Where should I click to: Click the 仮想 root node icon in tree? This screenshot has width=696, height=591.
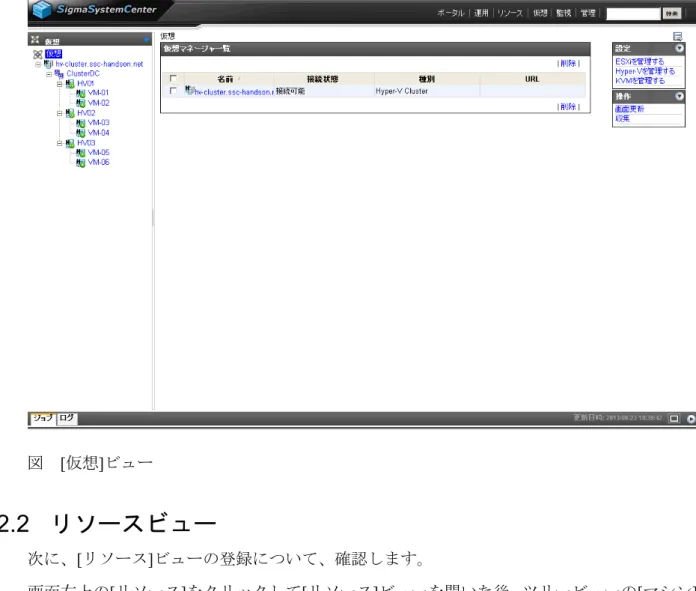38,54
